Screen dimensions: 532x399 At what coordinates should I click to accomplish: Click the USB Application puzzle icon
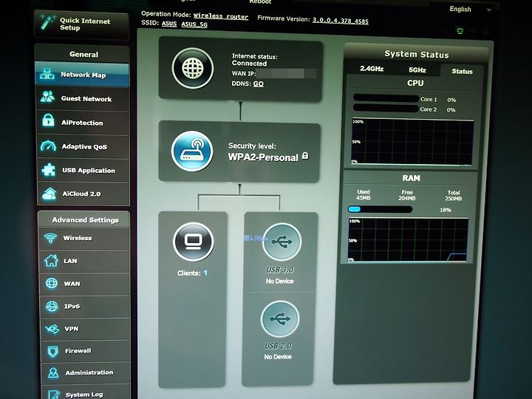point(49,170)
